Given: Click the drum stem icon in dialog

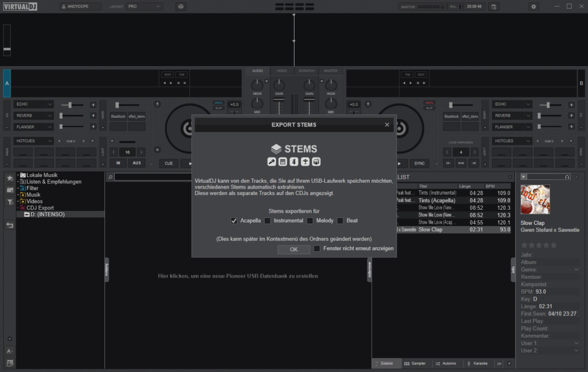Looking at the screenshot, I should (316, 162).
